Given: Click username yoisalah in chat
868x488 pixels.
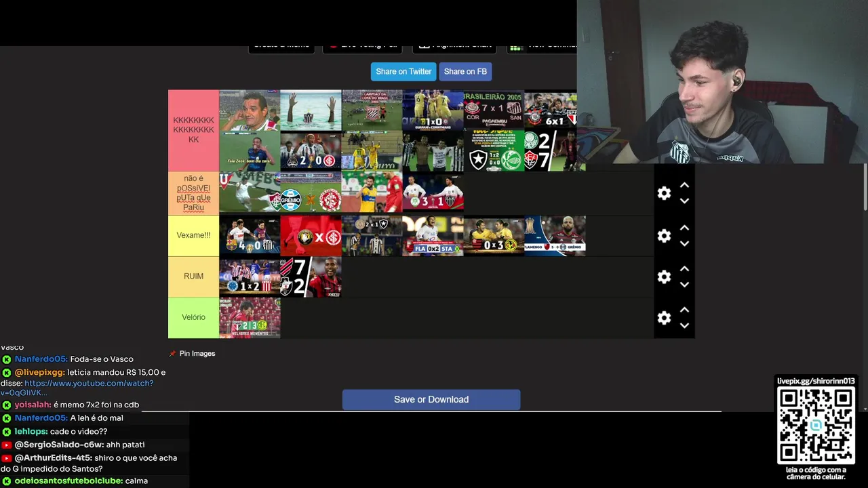Looking at the screenshot, I should click(33, 405).
